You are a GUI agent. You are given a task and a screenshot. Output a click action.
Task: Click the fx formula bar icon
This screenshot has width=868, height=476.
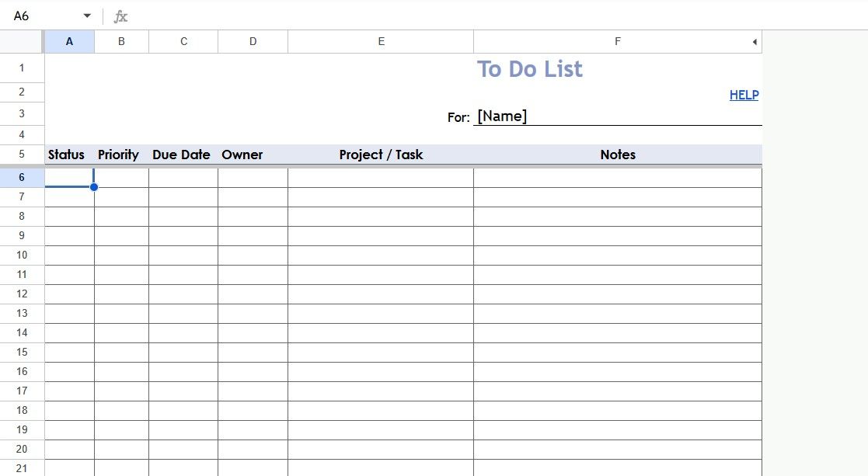(x=120, y=15)
